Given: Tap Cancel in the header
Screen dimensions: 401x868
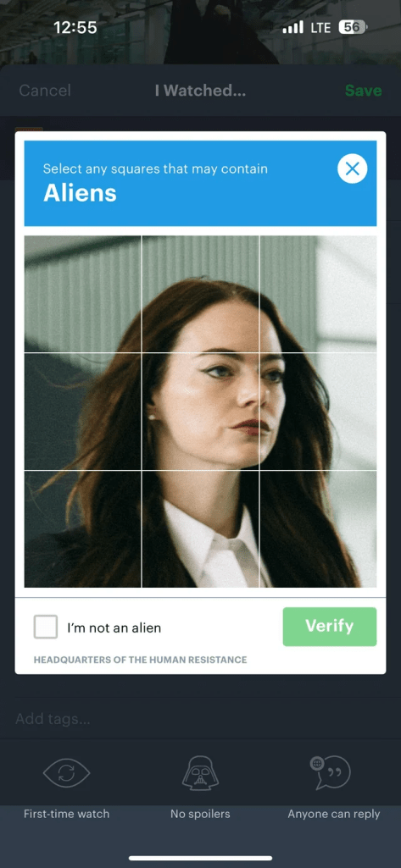Looking at the screenshot, I should click(45, 91).
